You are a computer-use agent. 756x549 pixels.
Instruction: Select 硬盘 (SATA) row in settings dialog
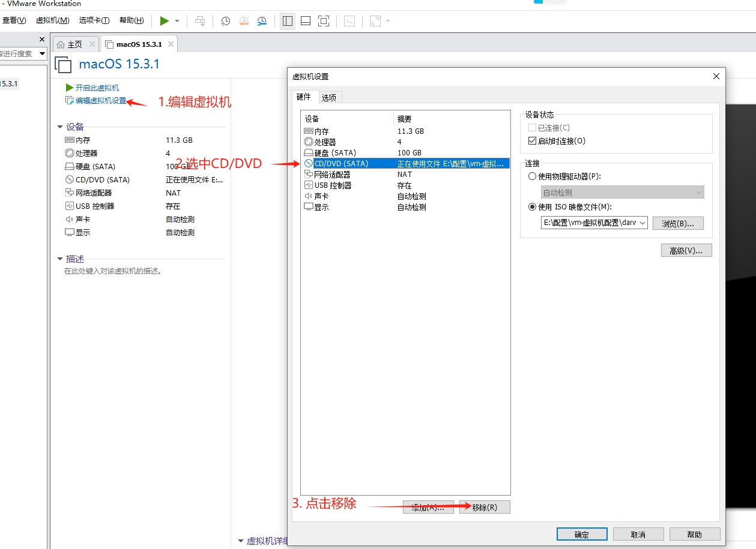tap(405, 153)
